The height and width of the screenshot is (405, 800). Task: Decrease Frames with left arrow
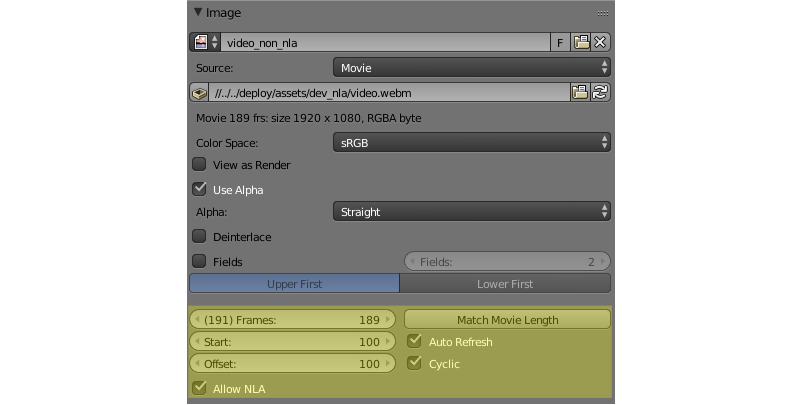[x=197, y=319]
